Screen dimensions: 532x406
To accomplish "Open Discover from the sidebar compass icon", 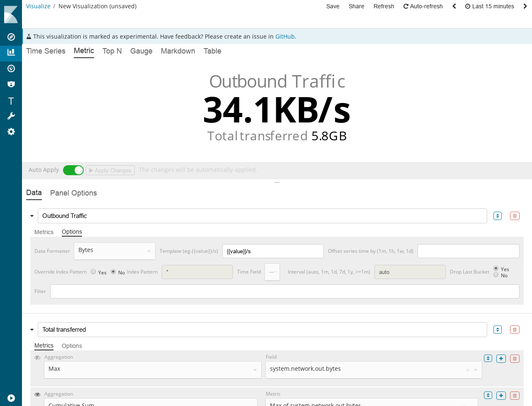I will coord(11,37).
